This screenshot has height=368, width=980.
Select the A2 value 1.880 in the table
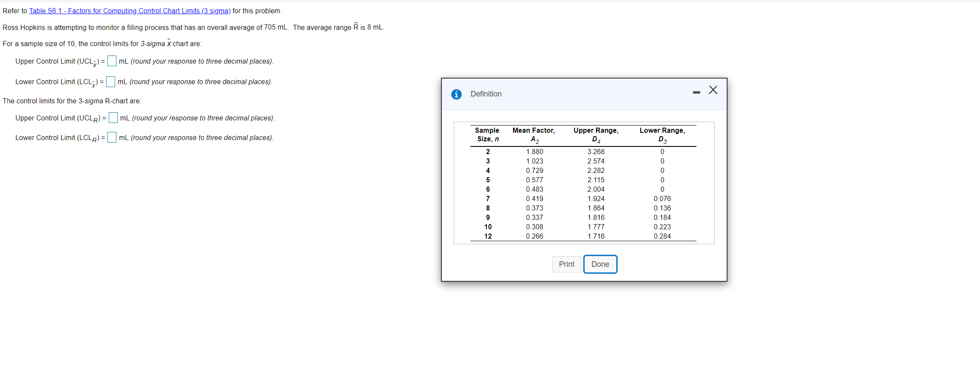click(x=534, y=152)
